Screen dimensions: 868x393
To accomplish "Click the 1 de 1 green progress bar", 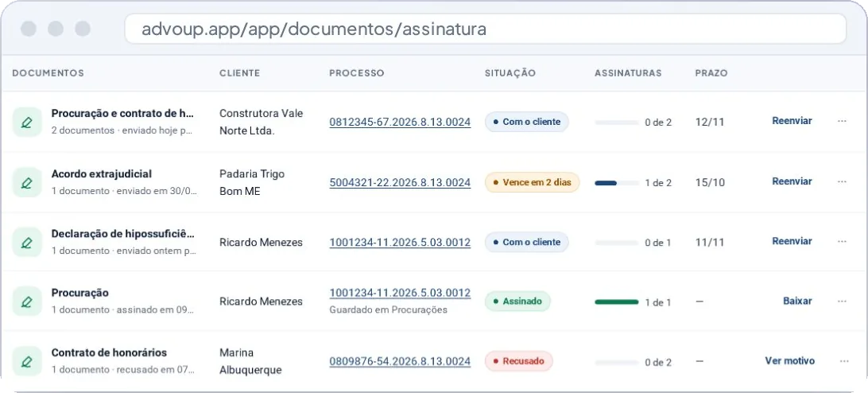I will [x=617, y=302].
